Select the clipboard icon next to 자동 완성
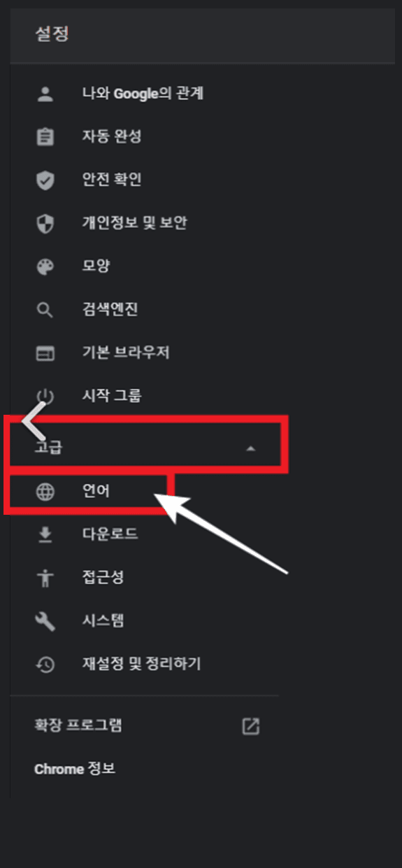The height and width of the screenshot is (868, 402). (x=45, y=136)
